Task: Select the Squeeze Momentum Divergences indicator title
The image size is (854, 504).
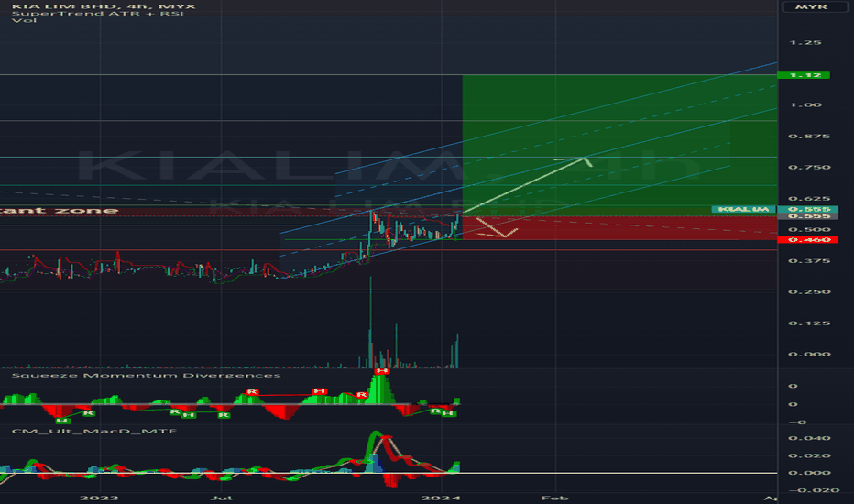Action: click(146, 376)
